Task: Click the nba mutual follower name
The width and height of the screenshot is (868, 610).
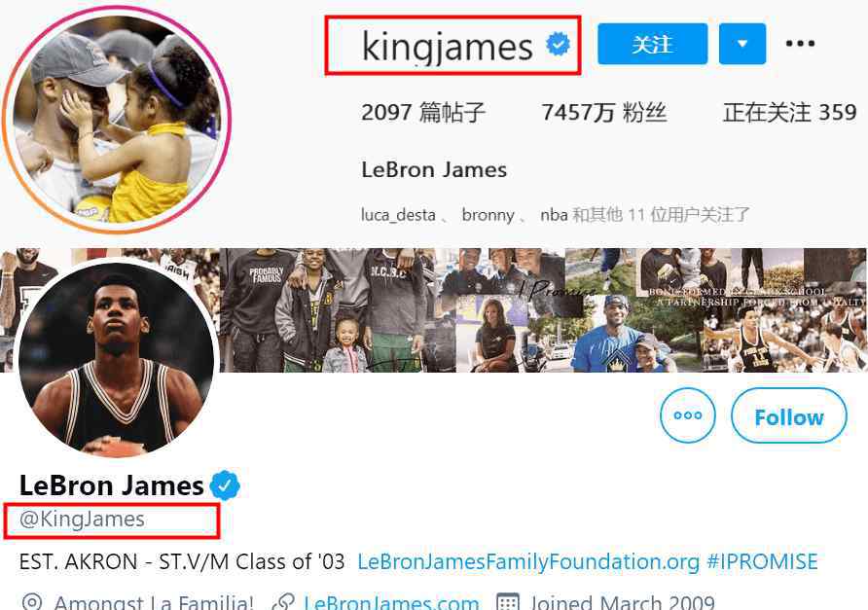Action: [554, 215]
